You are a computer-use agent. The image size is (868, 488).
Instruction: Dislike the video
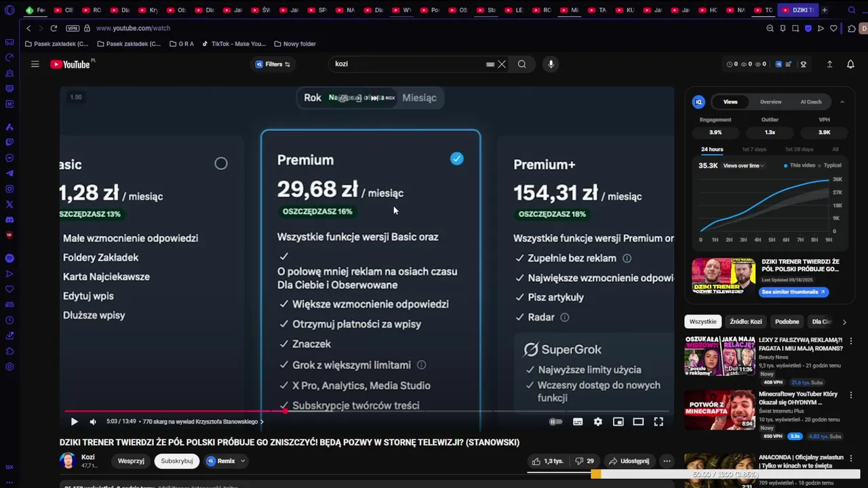pos(585,461)
